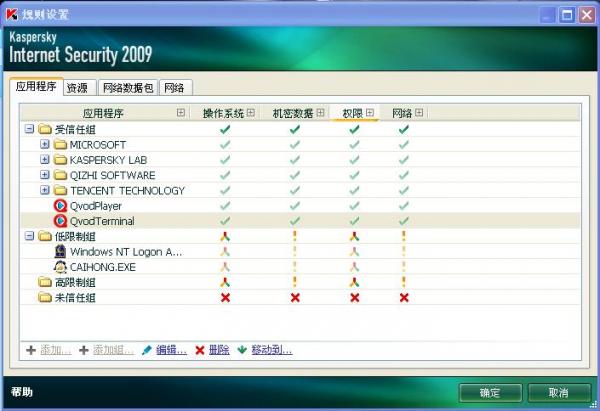Toggle MICROSOFT 权限 checkmark
The image size is (600, 411).
pos(354,144)
